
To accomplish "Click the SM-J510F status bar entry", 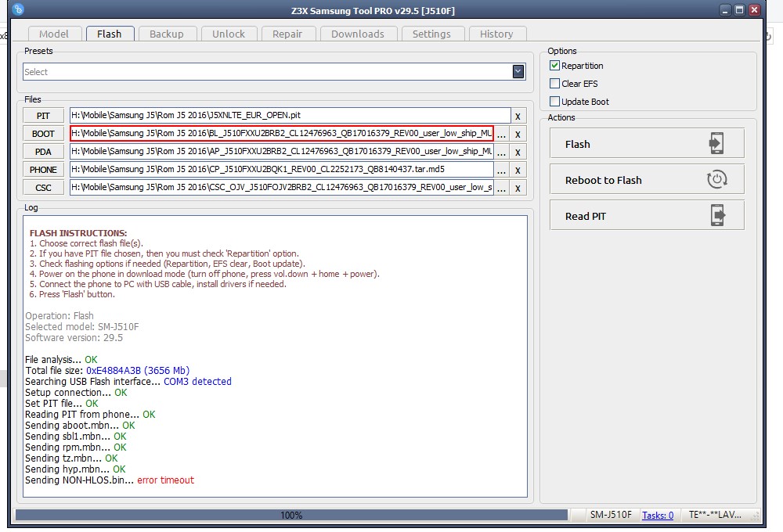I will coord(611,515).
